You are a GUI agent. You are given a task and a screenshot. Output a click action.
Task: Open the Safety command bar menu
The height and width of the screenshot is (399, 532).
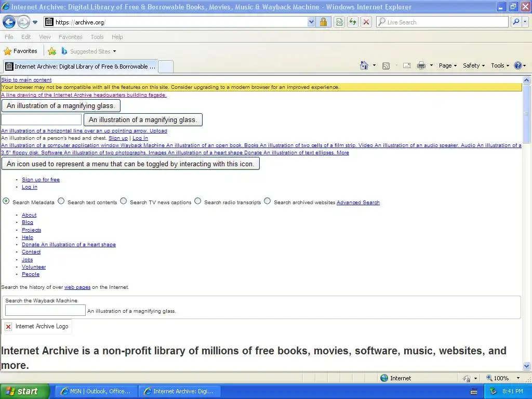click(x=474, y=65)
